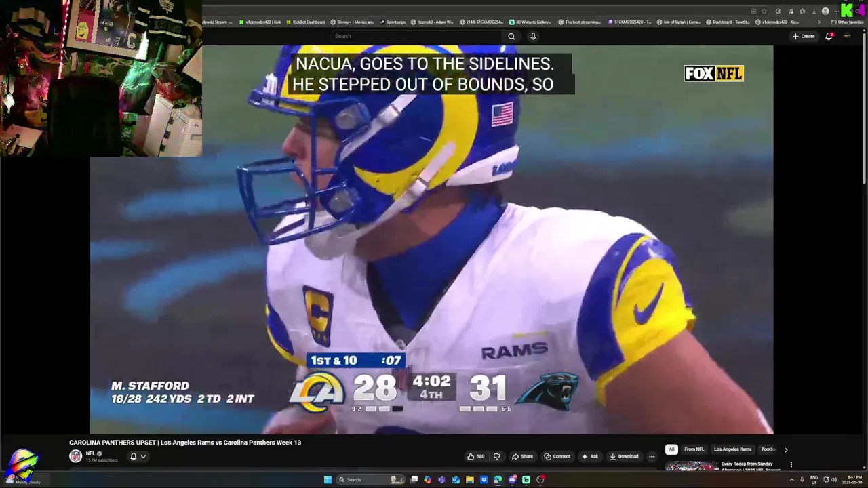This screenshot has width=868, height=488.
Task: Open the Every Recap from Sunday thumbnail
Action: coord(692,466)
